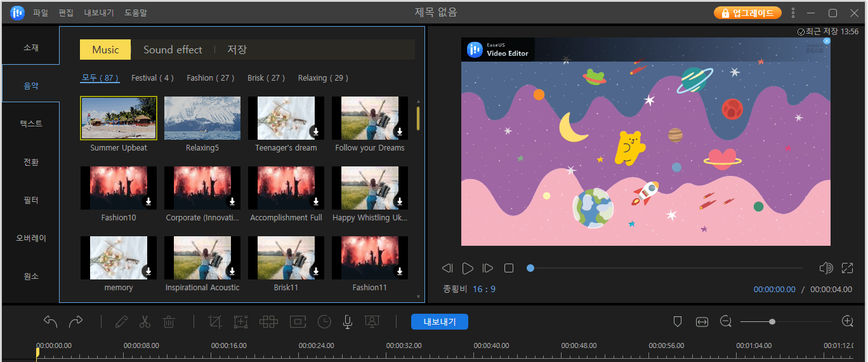Viewport: 868px width, 362px height.
Task: Click the 업그레이드 upgrade button
Action: coord(747,13)
